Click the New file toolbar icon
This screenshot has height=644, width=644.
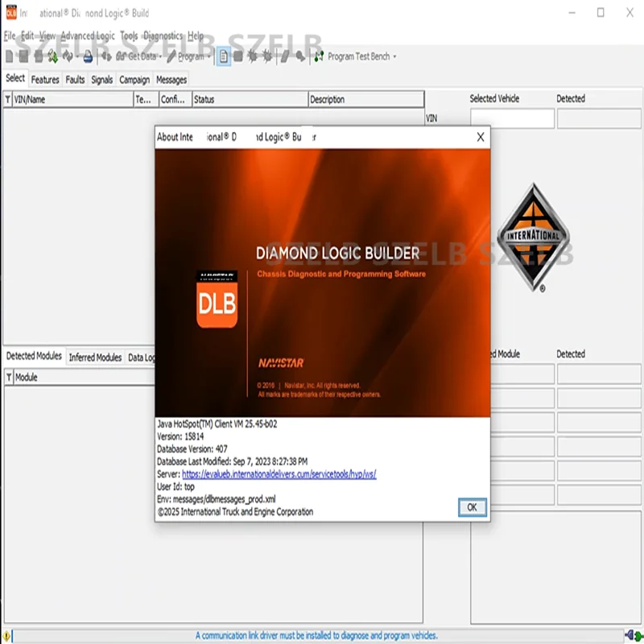point(9,56)
